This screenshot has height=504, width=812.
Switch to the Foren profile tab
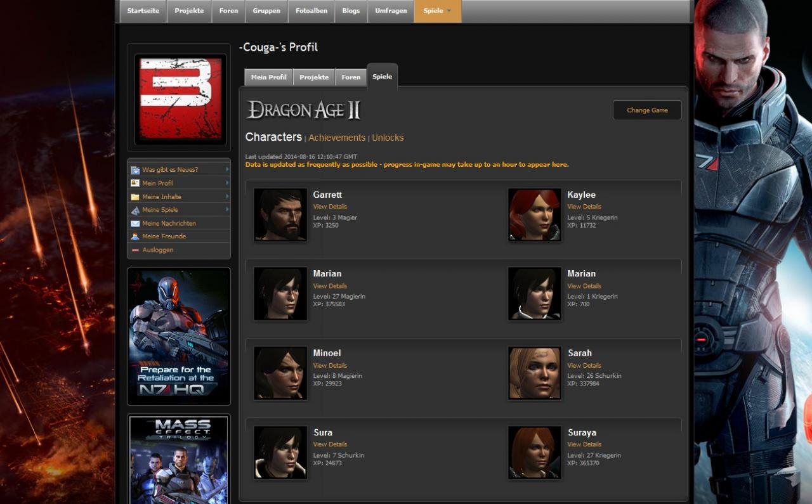click(x=351, y=77)
